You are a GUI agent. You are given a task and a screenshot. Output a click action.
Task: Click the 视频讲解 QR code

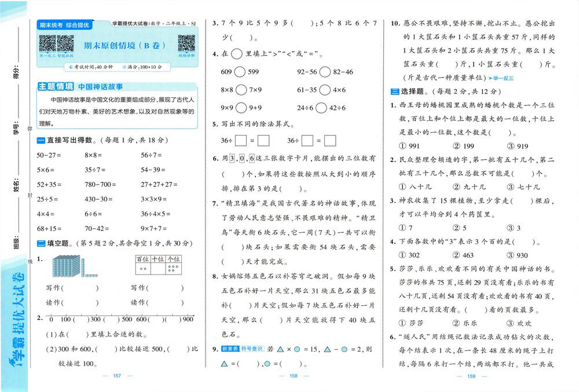pos(186,42)
